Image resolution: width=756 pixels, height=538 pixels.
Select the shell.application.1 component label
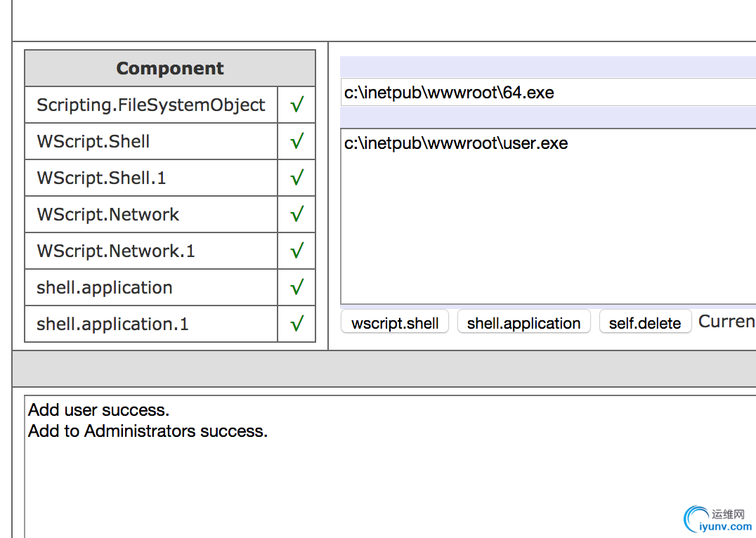point(112,324)
